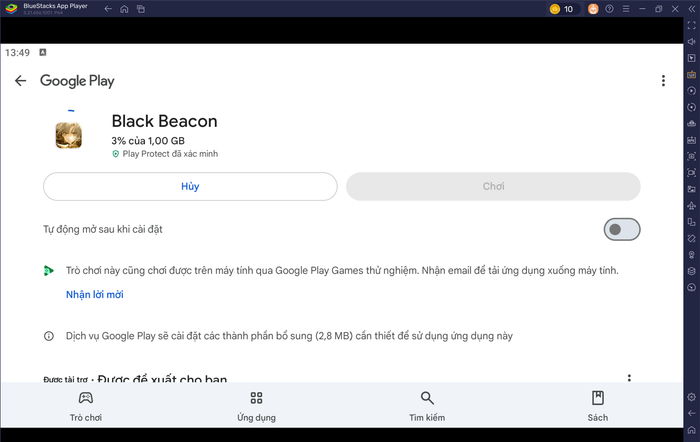Click the Android status bar notification icon
700x442 pixels.
(43, 52)
